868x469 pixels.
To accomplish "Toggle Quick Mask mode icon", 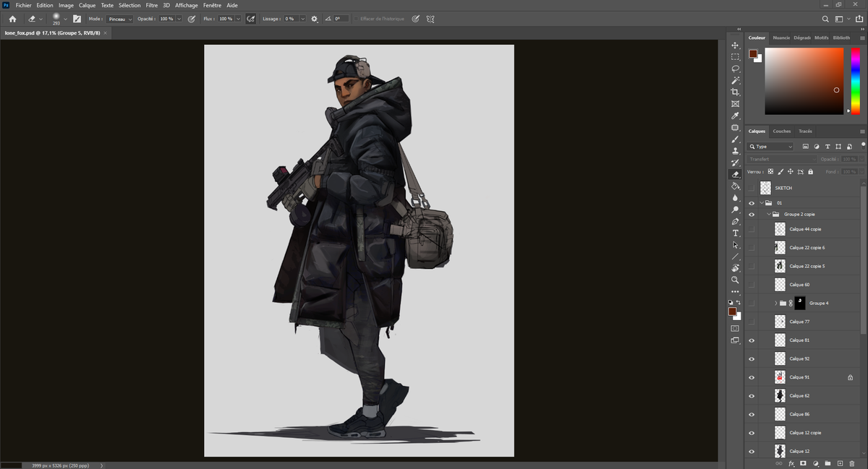I will coord(736,327).
